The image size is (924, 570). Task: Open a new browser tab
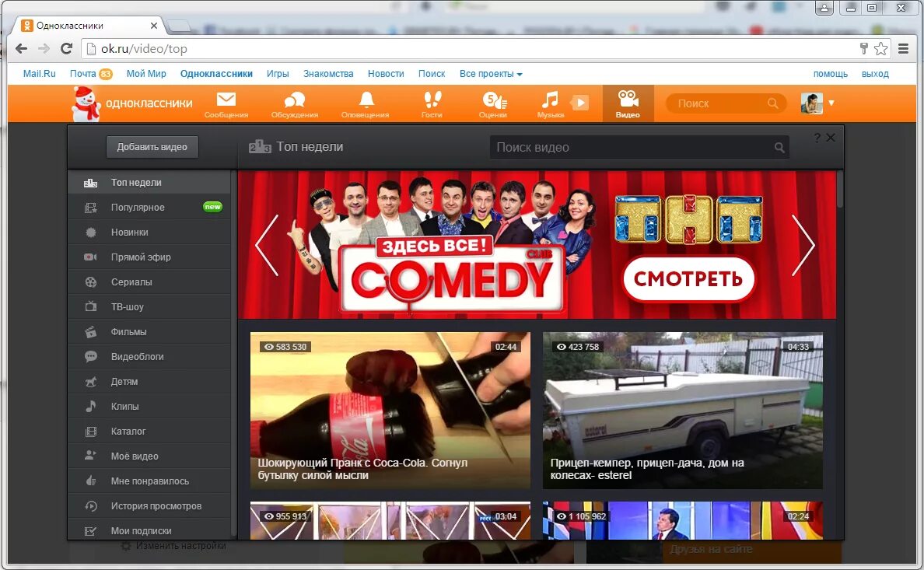[x=179, y=26]
